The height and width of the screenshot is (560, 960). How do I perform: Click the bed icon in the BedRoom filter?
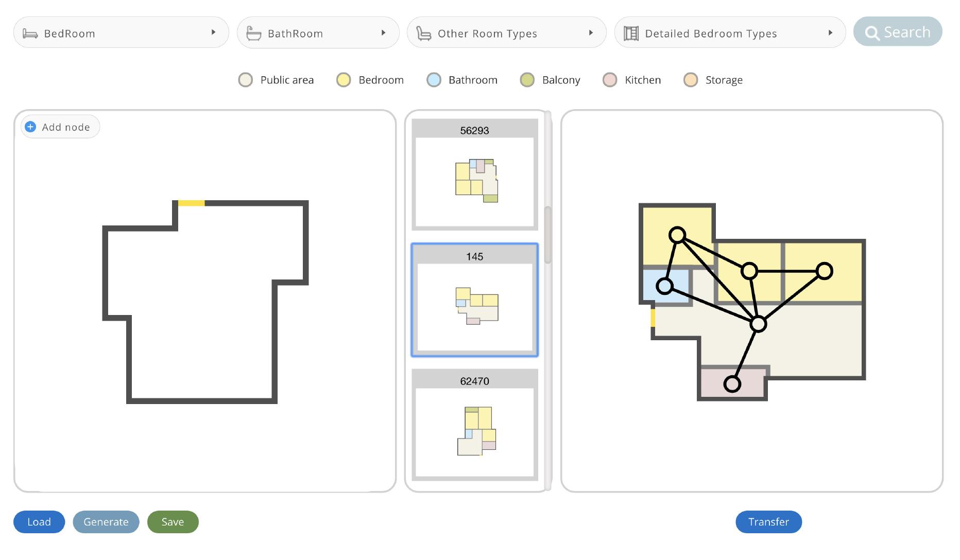coord(31,32)
